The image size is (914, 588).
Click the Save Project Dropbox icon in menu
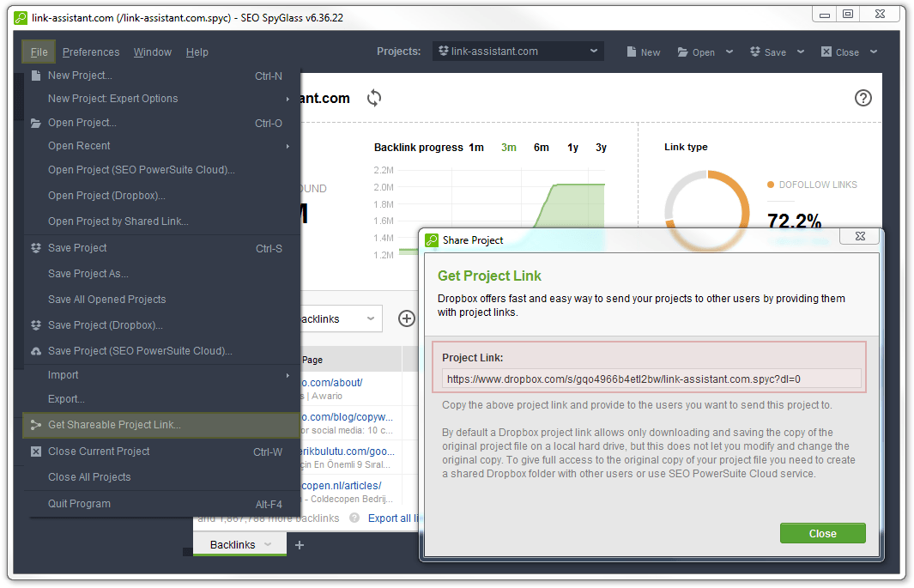click(x=36, y=248)
